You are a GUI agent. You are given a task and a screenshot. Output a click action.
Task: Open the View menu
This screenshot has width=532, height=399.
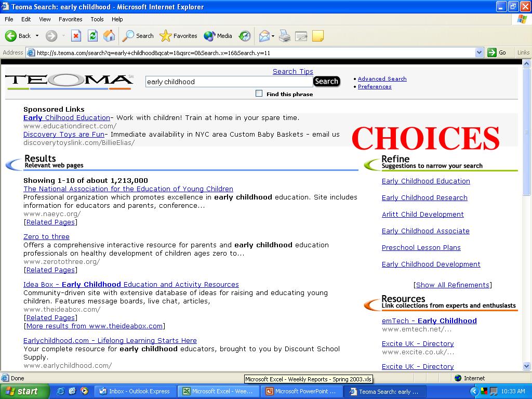tap(45, 19)
